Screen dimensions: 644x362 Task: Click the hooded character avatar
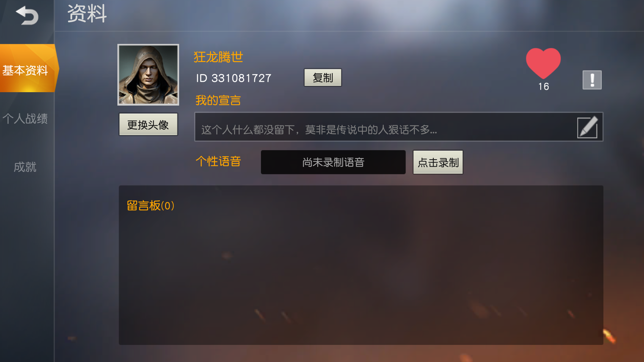click(x=148, y=75)
